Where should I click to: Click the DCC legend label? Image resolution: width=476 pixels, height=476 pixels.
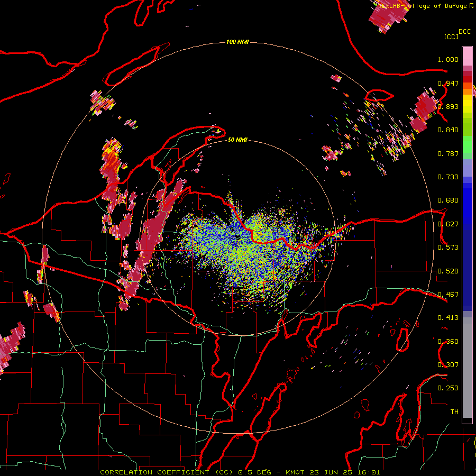[464, 32]
